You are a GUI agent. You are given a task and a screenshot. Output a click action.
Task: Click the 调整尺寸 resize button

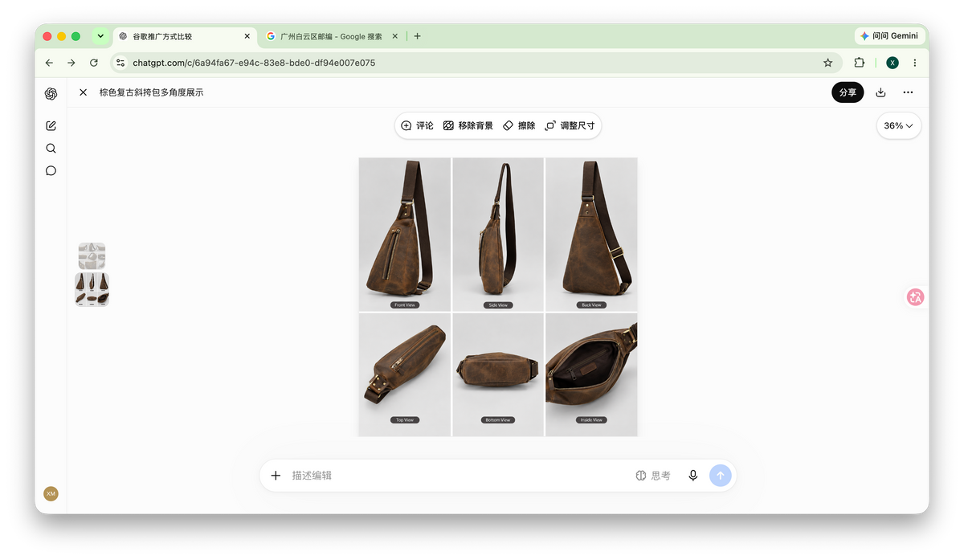(x=570, y=125)
